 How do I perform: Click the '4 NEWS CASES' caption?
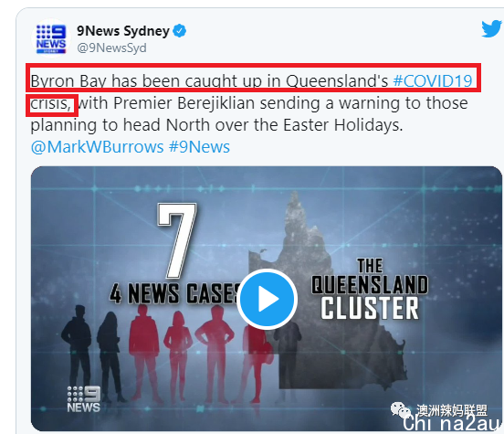click(x=175, y=293)
